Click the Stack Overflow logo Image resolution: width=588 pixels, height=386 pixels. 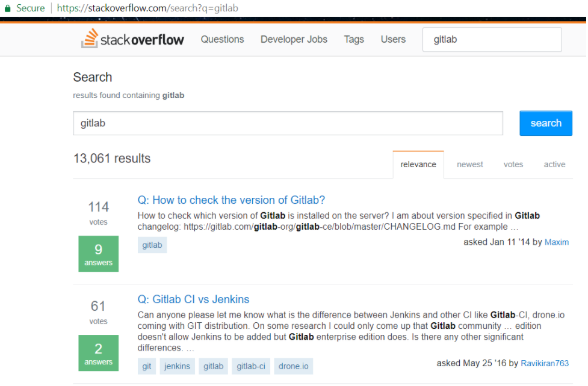pyautogui.click(x=132, y=39)
